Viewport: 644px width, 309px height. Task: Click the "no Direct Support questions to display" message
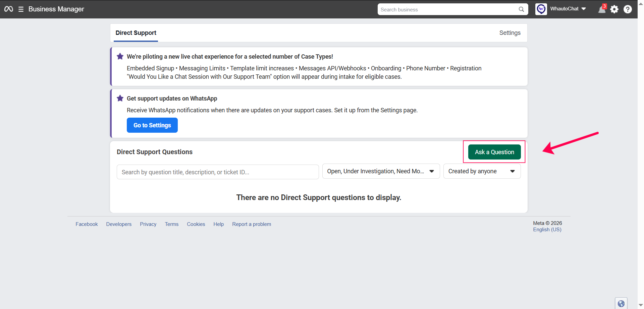[x=319, y=197]
